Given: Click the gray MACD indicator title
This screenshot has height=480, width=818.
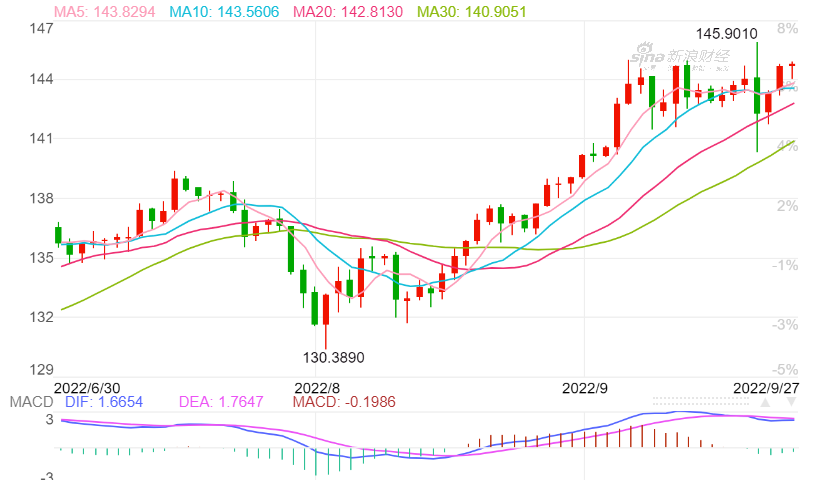Looking at the screenshot, I should tap(31, 402).
